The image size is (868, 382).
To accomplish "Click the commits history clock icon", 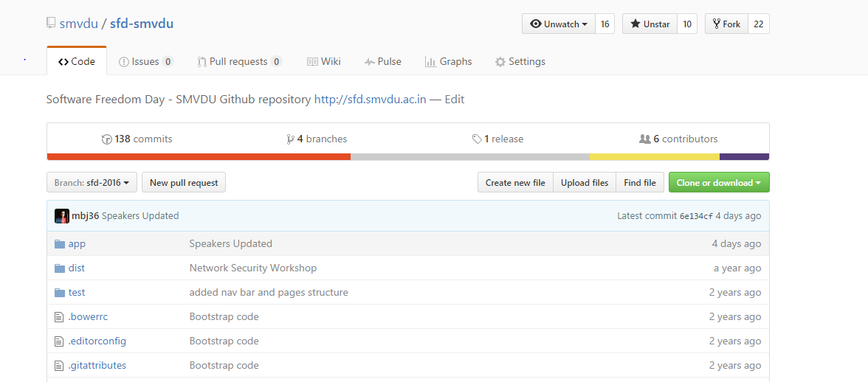I will point(107,139).
